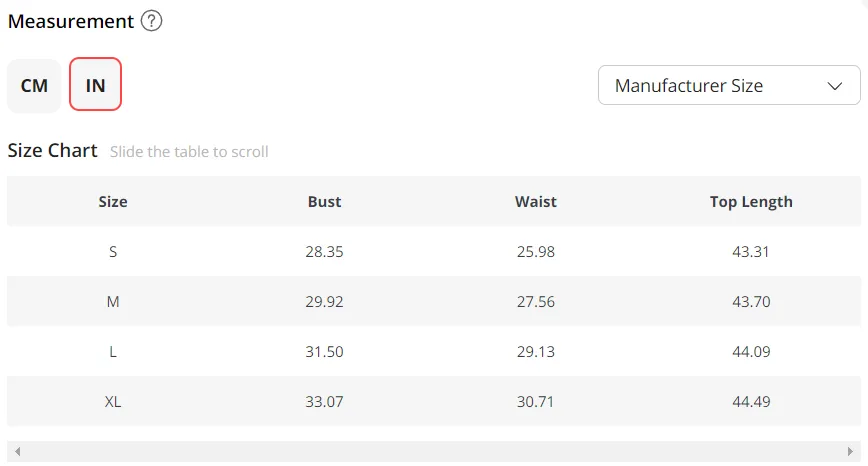Select the IN unit toggle

click(x=95, y=84)
